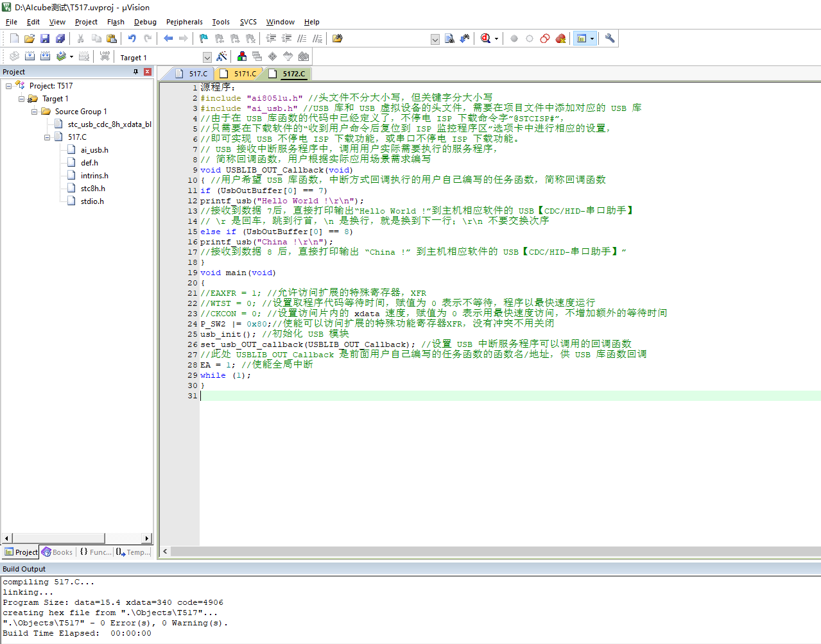Uncomment the selection
The image size is (821, 644).
tap(318, 38)
